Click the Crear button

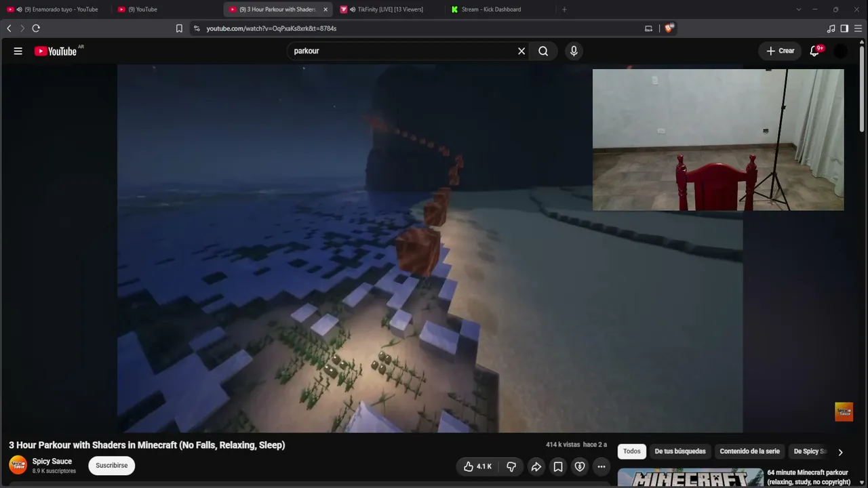pyautogui.click(x=780, y=51)
